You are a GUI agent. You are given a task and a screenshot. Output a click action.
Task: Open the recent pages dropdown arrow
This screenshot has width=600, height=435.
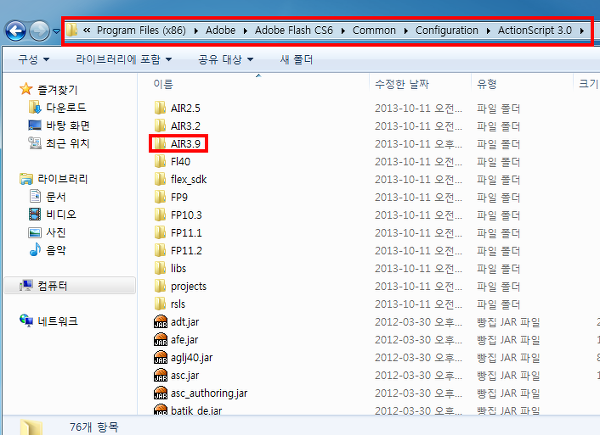(x=56, y=31)
